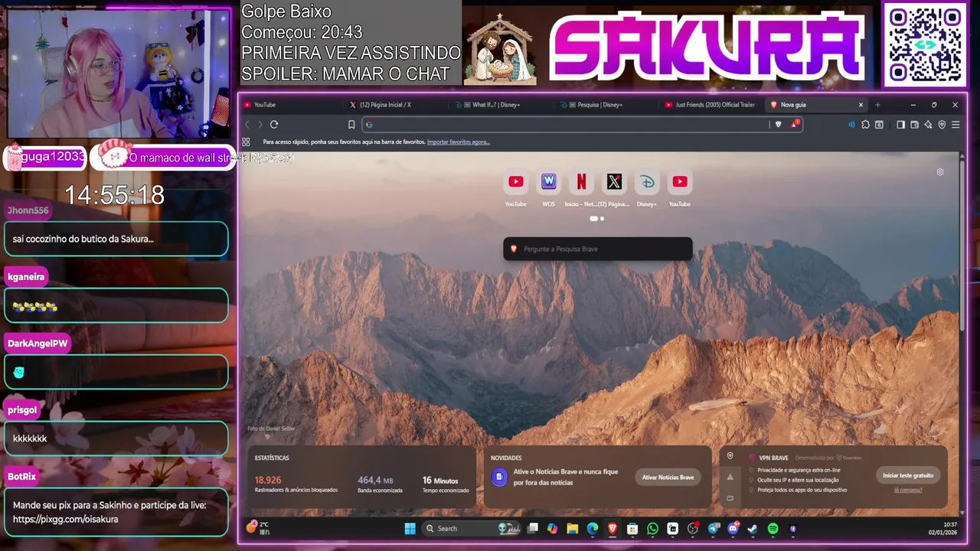This screenshot has height=551, width=980.
Task: Open Copilot from the taskbar
Action: point(552,529)
